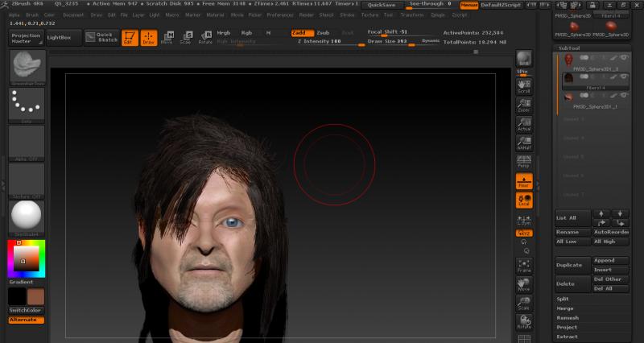Select the Draw mode icon
Screen dimensions: 644x343
(x=148, y=37)
